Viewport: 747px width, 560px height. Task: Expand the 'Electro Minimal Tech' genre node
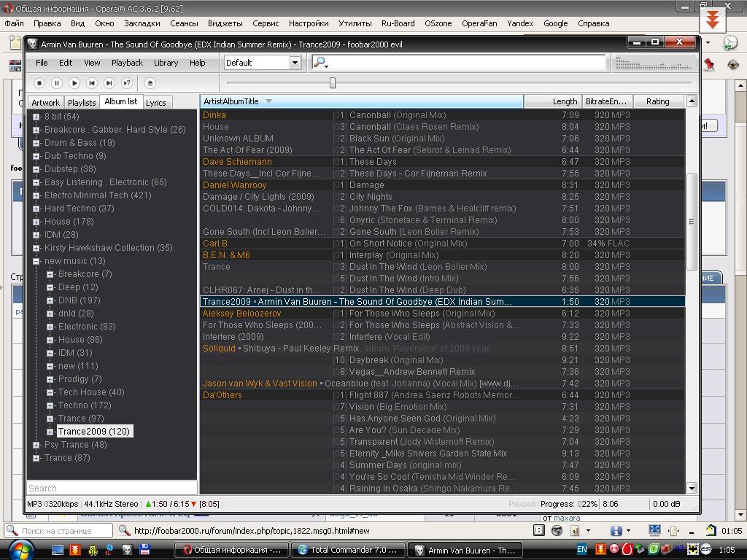click(x=36, y=195)
